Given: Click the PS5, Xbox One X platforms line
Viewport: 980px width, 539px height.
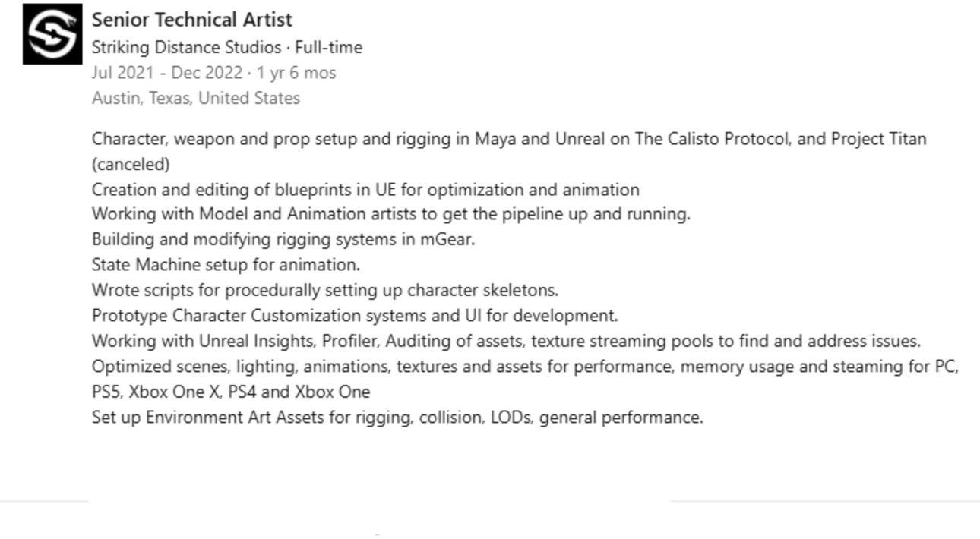Looking at the screenshot, I should click(230, 392).
